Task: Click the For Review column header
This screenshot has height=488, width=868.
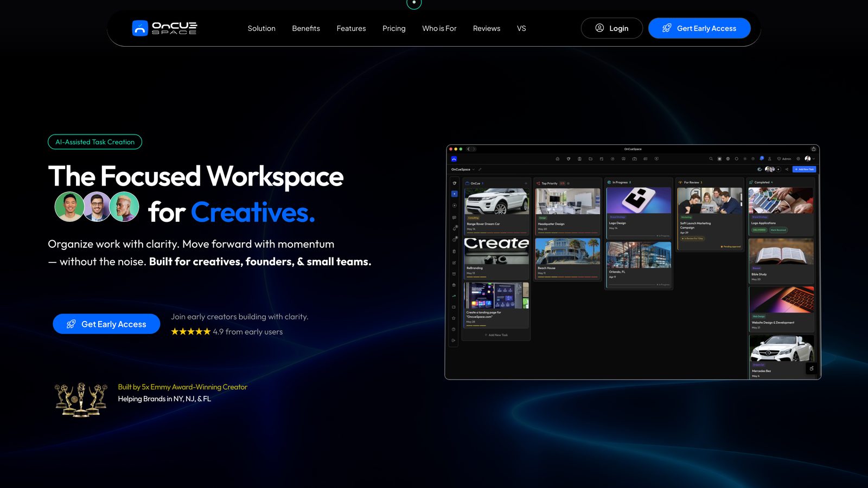Action: [x=690, y=182]
